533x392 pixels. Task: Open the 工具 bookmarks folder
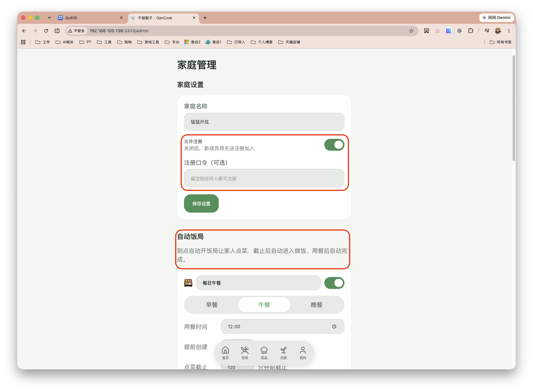104,42
